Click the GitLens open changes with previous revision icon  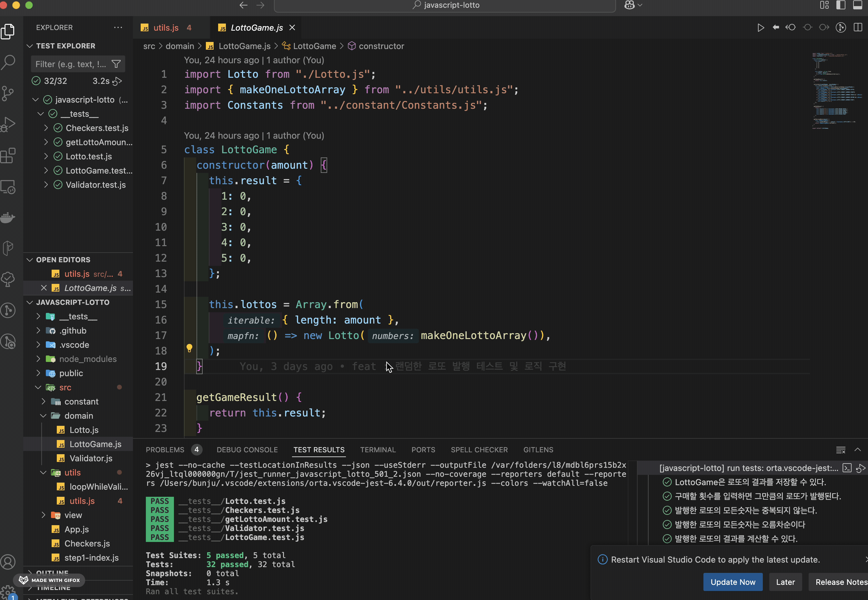(x=790, y=27)
